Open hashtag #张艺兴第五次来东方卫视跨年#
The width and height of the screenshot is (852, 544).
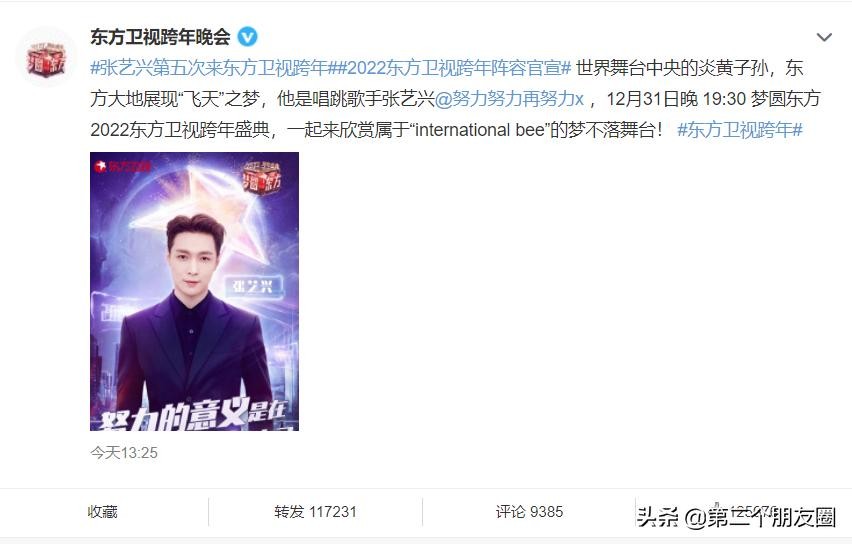[x=209, y=68]
